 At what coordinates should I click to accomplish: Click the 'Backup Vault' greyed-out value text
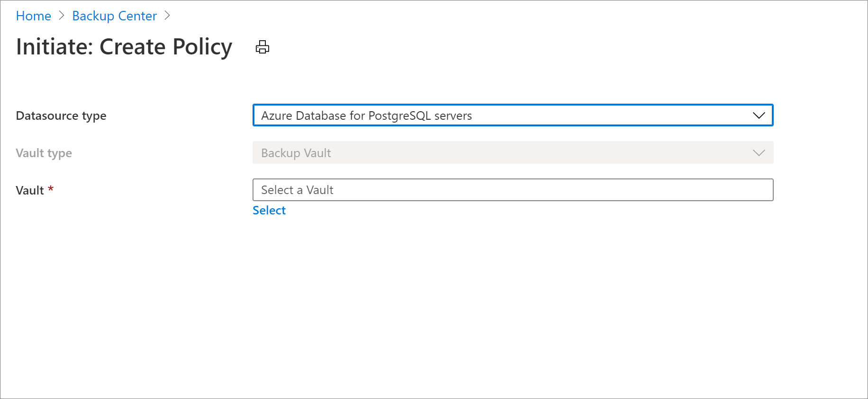[x=296, y=153]
